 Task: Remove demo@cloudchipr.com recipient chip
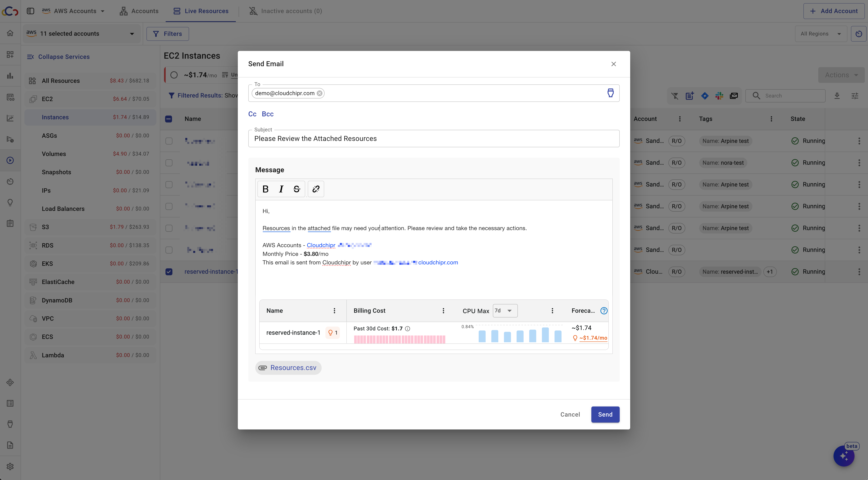(319, 93)
